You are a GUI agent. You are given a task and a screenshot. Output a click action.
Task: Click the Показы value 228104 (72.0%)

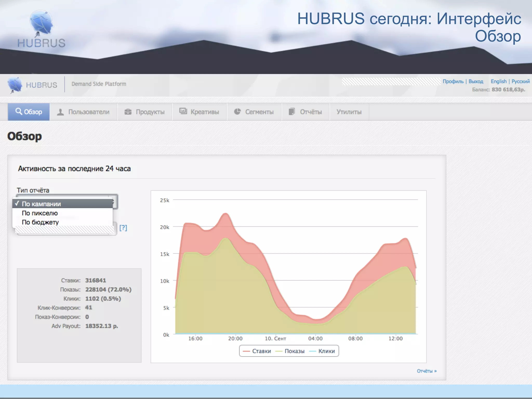108,289
